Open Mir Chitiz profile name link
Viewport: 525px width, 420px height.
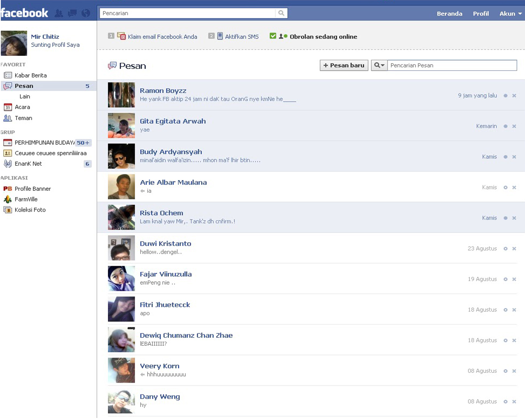click(x=45, y=37)
